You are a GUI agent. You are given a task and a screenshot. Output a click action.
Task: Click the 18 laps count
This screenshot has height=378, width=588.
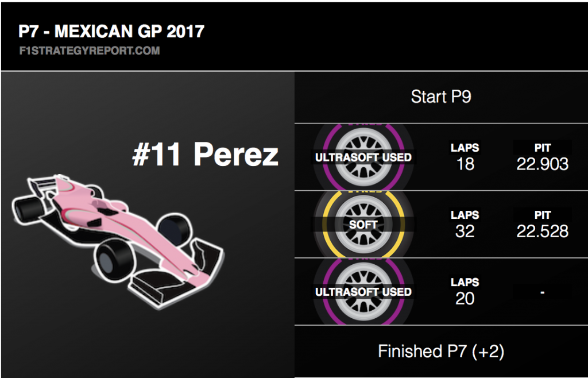click(465, 164)
